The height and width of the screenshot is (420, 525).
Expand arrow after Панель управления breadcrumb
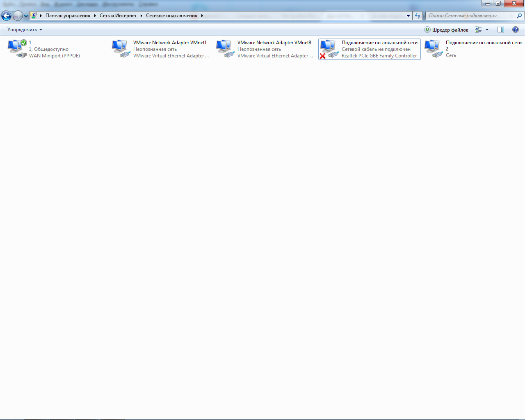point(95,16)
